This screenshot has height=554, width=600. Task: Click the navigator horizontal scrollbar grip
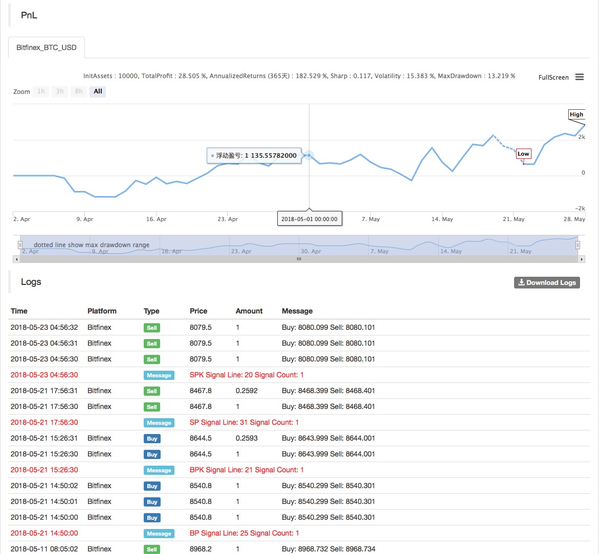[298, 259]
